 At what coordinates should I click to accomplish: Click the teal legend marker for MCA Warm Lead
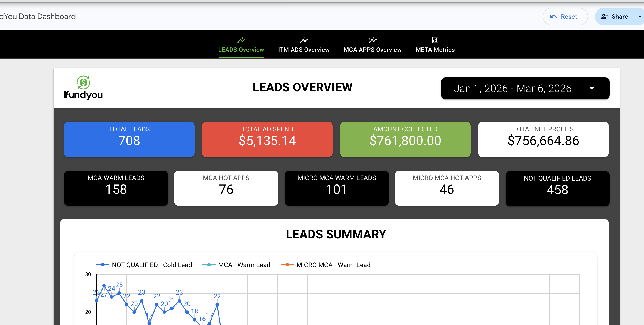(x=209, y=265)
